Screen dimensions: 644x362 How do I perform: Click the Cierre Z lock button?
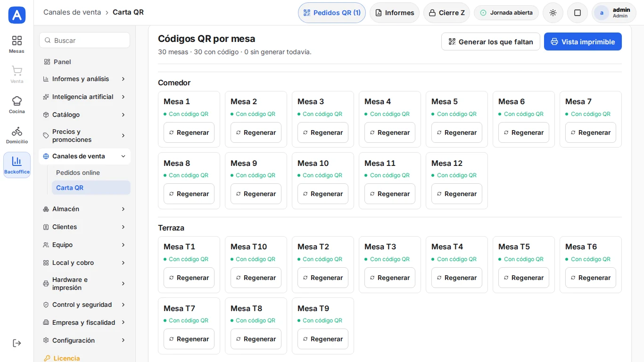pos(446,13)
